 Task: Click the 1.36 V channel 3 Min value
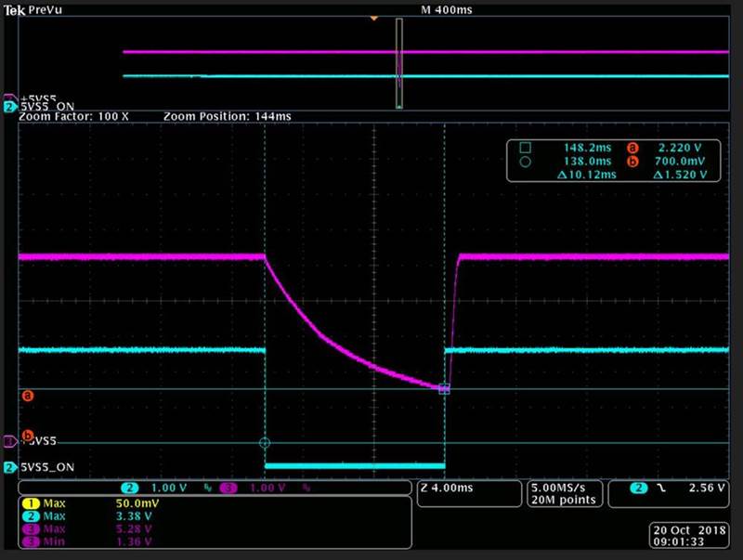134,541
